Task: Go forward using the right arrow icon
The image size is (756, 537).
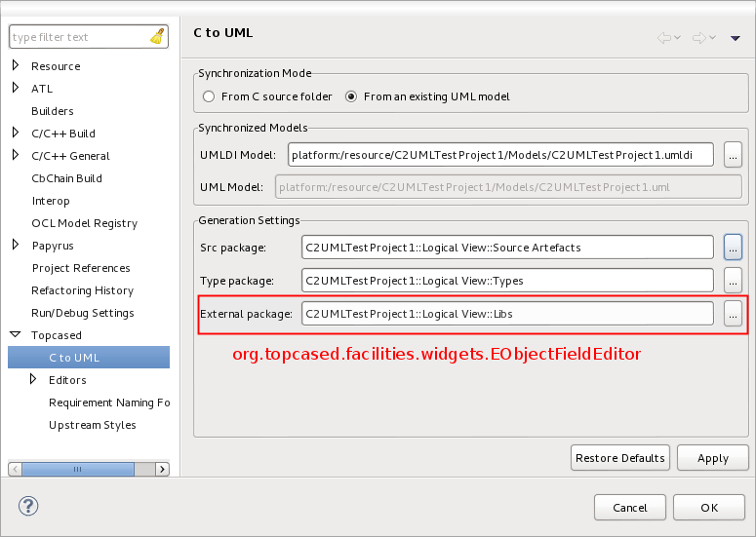Action: (x=699, y=38)
